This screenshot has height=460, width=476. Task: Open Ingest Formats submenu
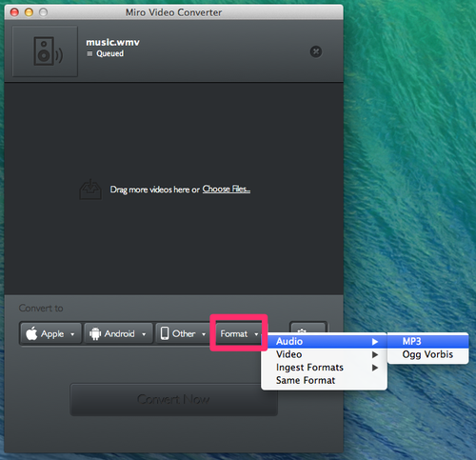pos(324,368)
